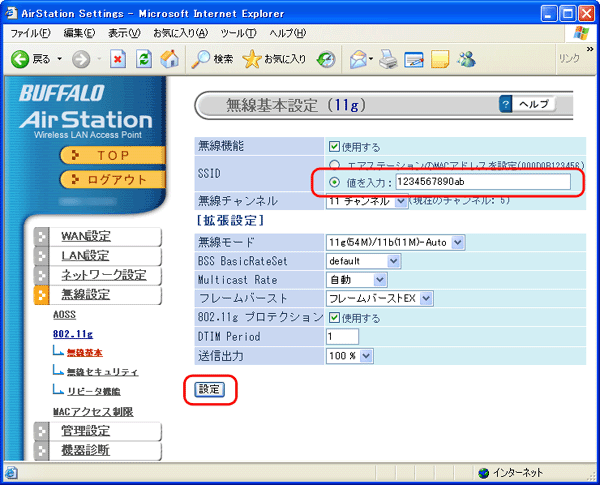Toggle the 無線機能 使用する checkbox
This screenshot has height=485, width=600.
coord(334,147)
